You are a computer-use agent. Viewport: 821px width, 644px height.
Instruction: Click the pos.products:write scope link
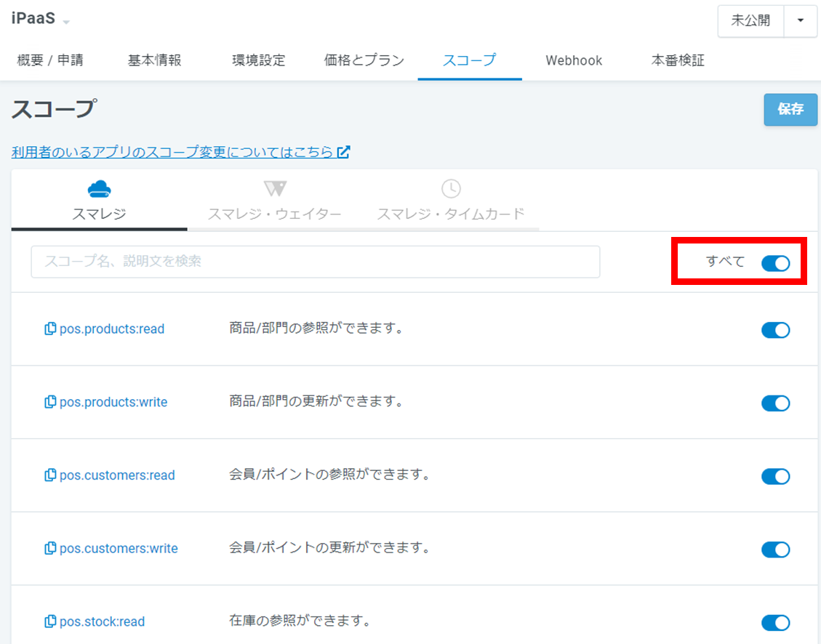tap(113, 402)
